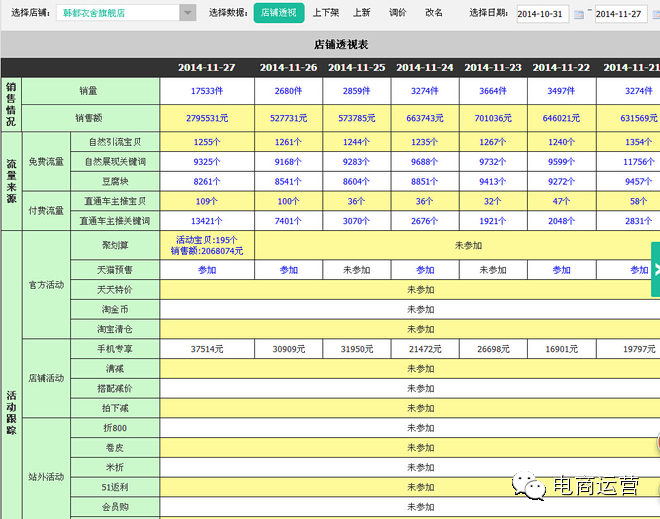Select the 店铺透视 data tab
Image resolution: width=660 pixels, height=519 pixels.
(279, 13)
